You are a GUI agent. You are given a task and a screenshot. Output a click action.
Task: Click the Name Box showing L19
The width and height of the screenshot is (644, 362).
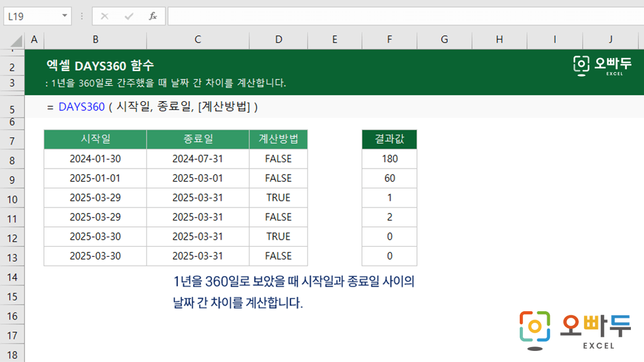[31, 16]
